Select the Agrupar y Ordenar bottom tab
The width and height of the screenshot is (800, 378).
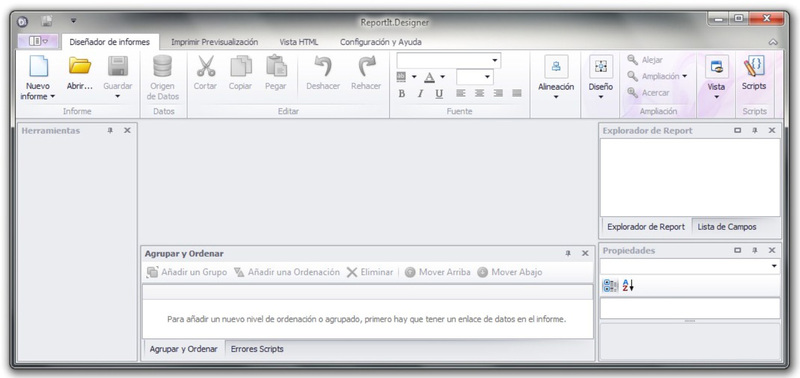[183, 349]
